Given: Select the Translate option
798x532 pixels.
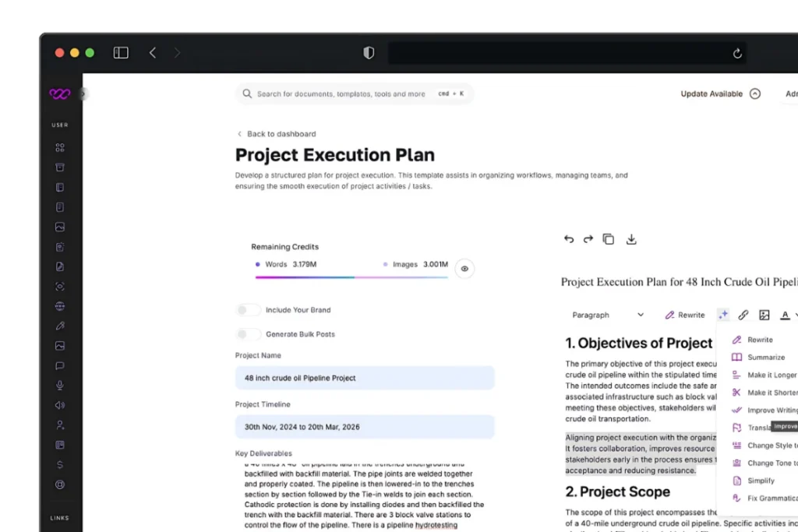Looking at the screenshot, I should point(751,428).
